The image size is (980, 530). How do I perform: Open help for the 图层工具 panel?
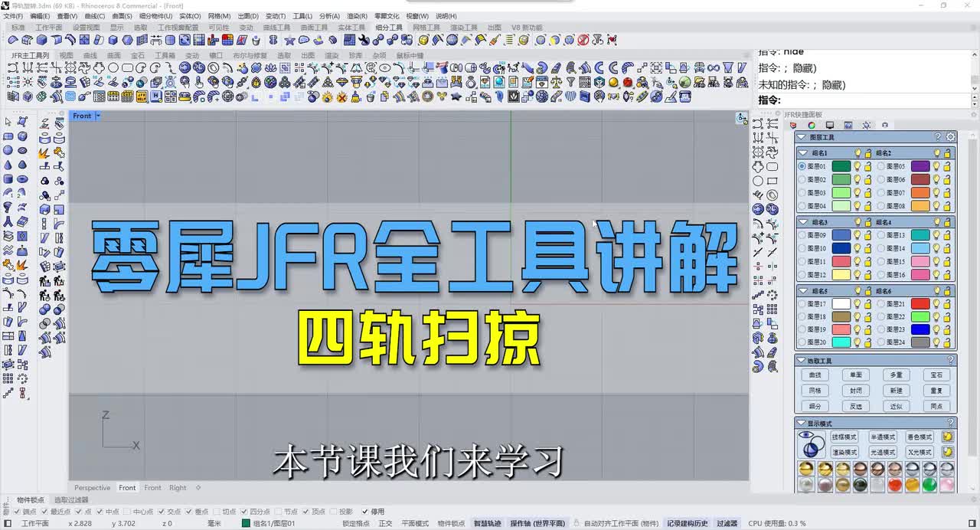pyautogui.click(x=938, y=137)
